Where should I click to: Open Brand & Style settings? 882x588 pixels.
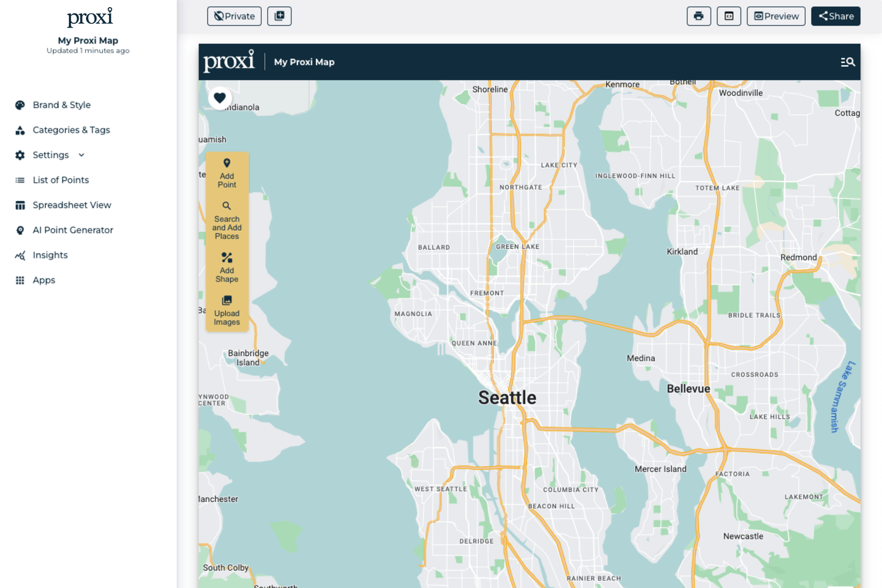(62, 105)
